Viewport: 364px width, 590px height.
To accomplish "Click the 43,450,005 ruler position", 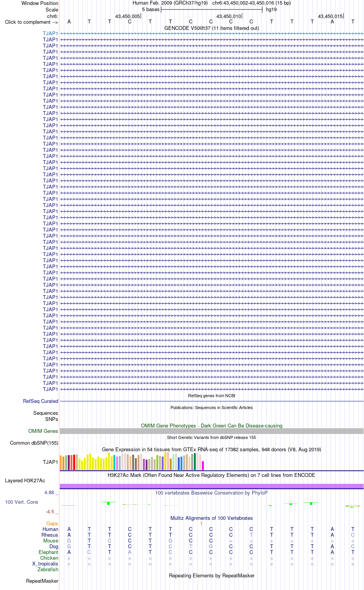I will click(x=128, y=16).
